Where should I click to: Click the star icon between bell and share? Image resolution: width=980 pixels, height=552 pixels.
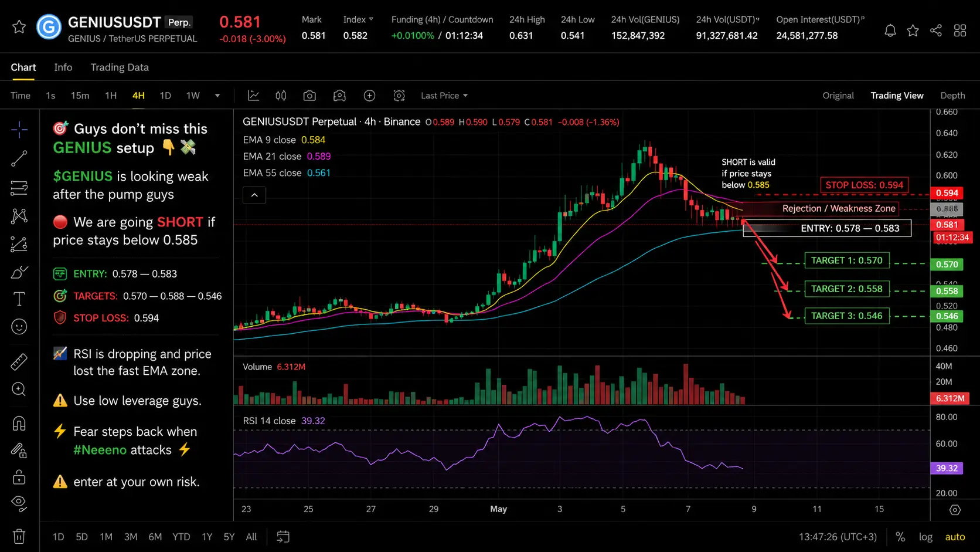point(913,31)
